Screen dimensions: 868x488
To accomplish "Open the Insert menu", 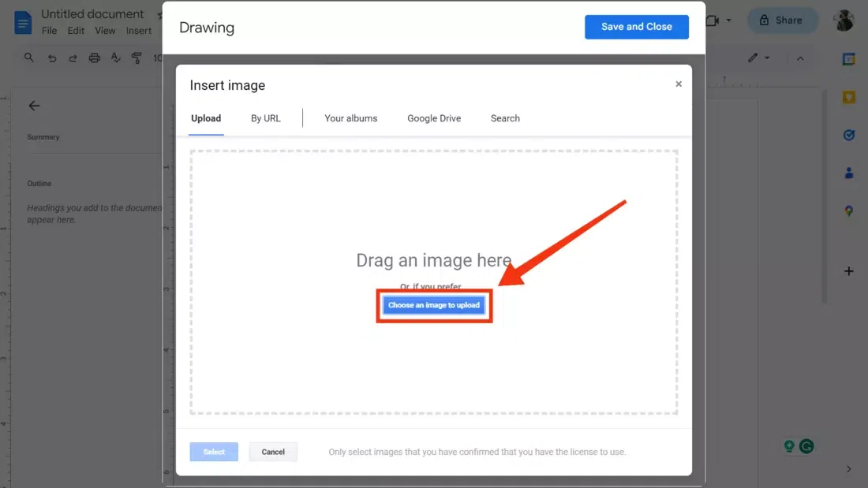I will (x=138, y=31).
